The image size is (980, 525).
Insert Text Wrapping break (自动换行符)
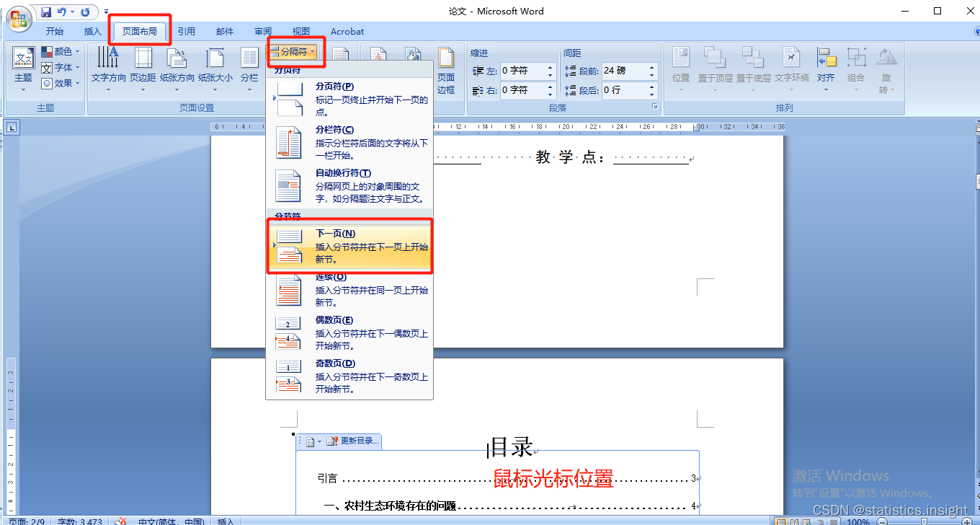(350, 186)
